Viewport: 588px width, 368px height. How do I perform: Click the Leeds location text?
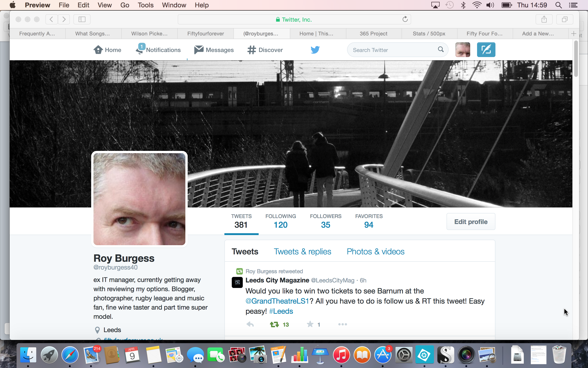(x=112, y=330)
